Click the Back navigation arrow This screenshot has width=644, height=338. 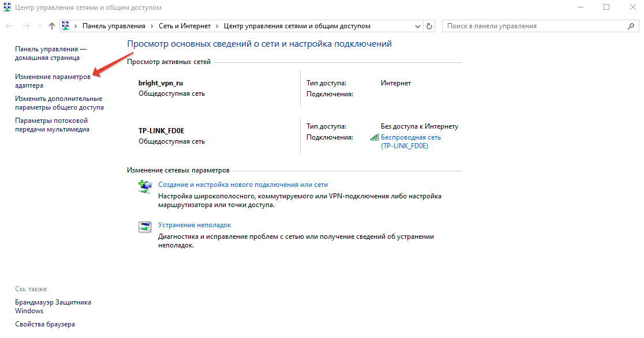(x=10, y=26)
